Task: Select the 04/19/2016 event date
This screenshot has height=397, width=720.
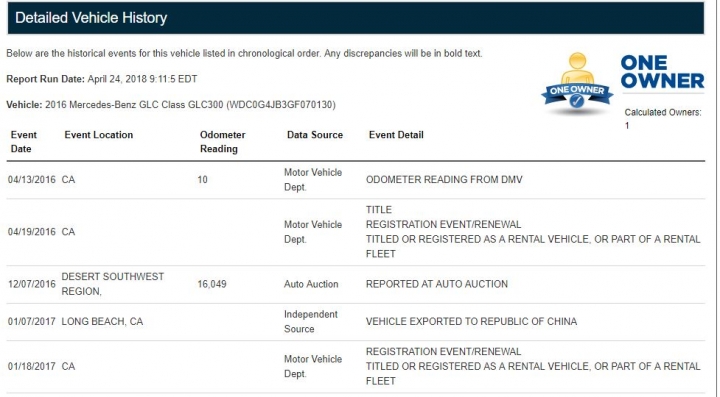Action: click(32, 232)
